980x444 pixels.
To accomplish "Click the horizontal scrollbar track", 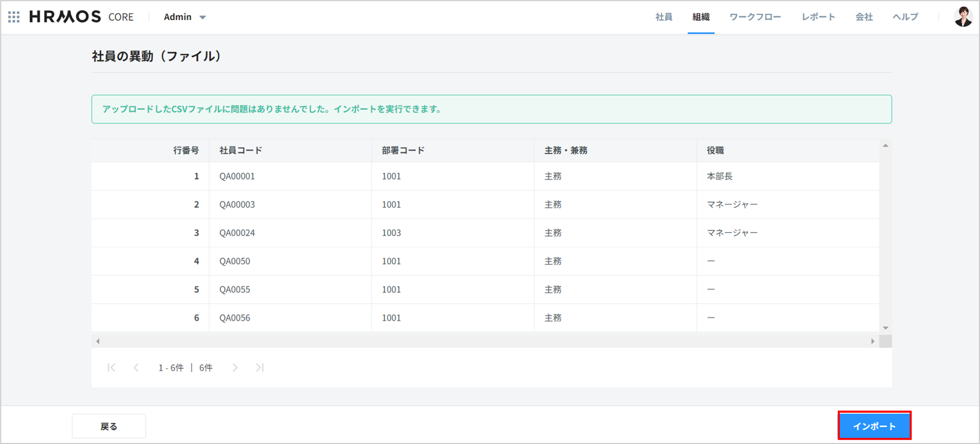I will (x=485, y=341).
